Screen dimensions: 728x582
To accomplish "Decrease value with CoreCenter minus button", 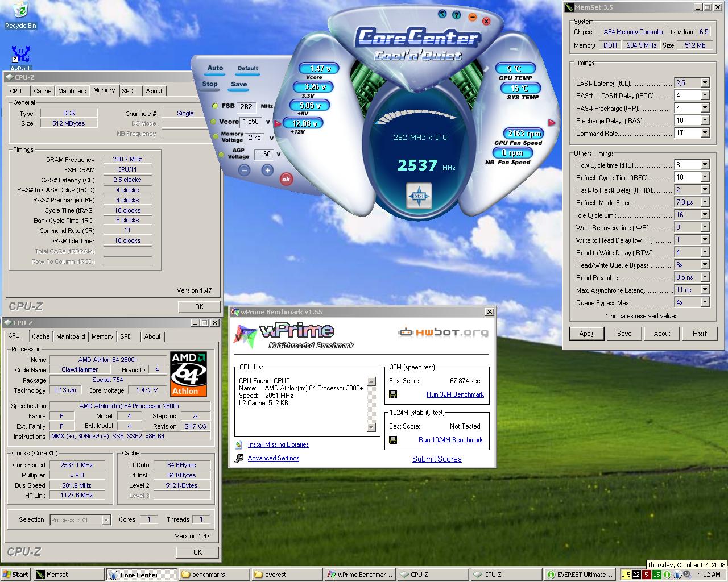I will pos(245,170).
